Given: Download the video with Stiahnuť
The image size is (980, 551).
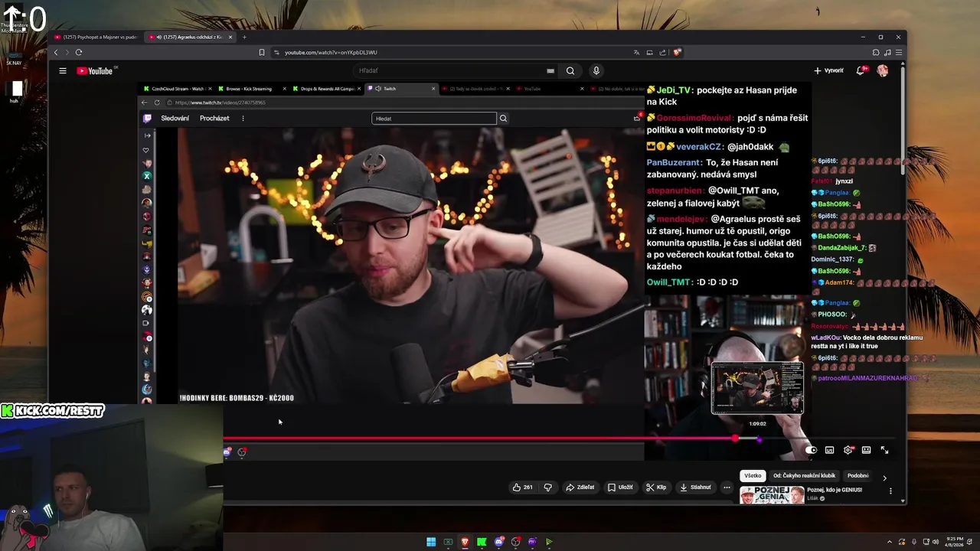Looking at the screenshot, I should point(695,487).
